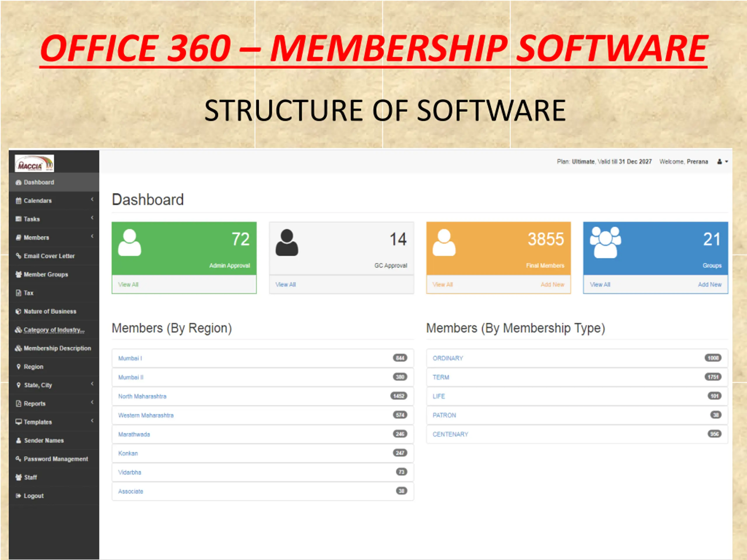The image size is (747, 560).
Task: Click the State, City map pin icon
Action: (x=19, y=385)
